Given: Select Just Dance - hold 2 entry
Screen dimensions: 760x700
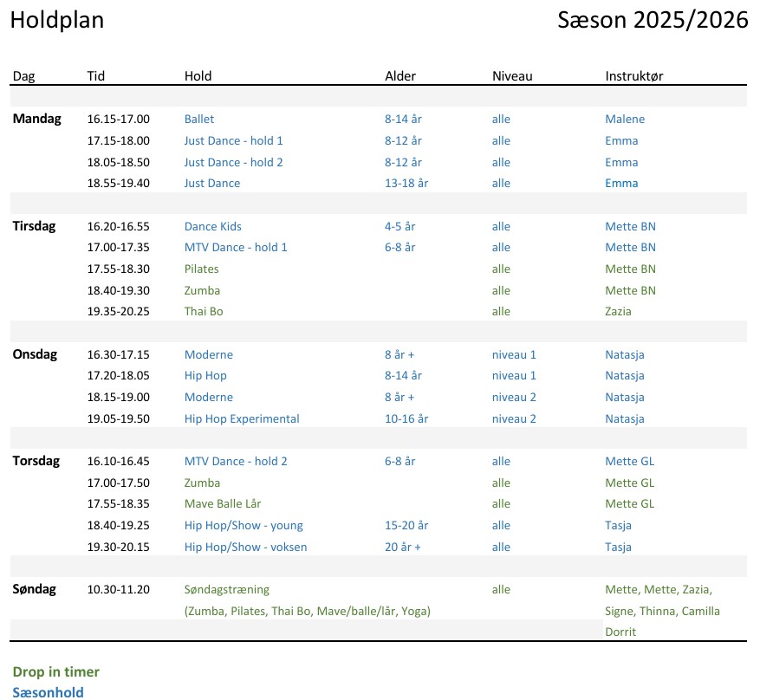Looking at the screenshot, I should pos(233,162).
